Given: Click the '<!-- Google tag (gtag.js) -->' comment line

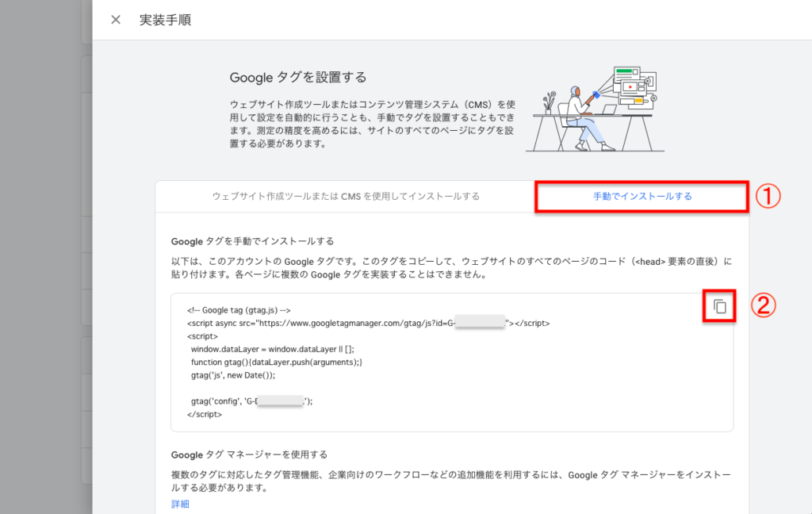Looking at the screenshot, I should (x=239, y=310).
